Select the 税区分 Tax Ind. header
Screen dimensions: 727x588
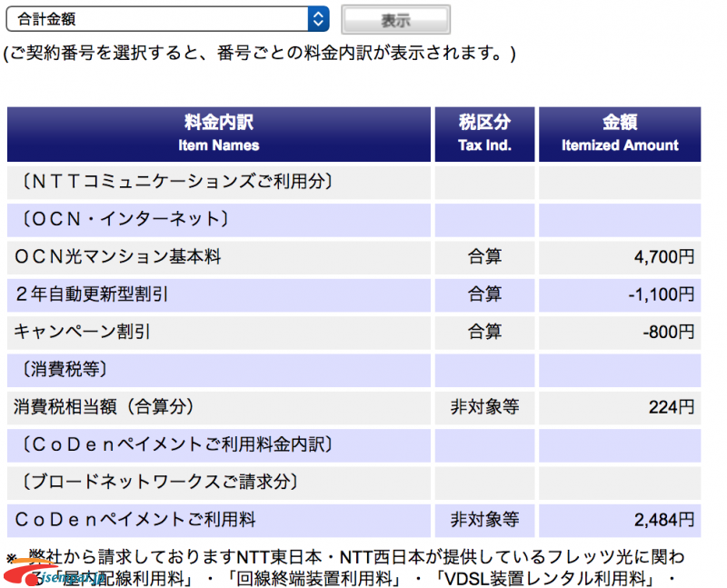click(484, 134)
